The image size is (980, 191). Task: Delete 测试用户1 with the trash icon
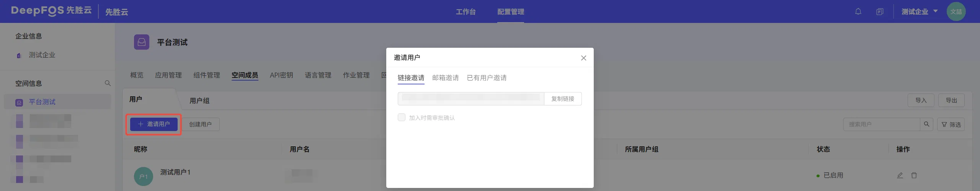click(914, 175)
